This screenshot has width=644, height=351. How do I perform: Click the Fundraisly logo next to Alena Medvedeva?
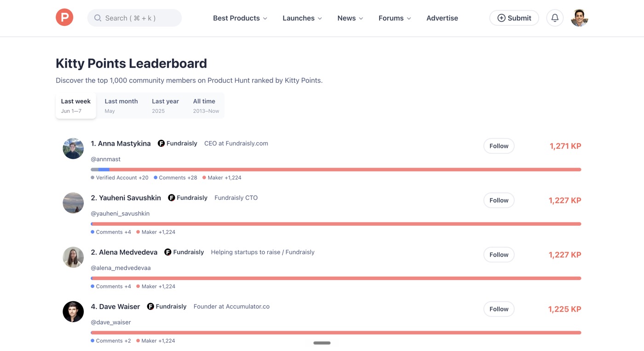coord(168,252)
